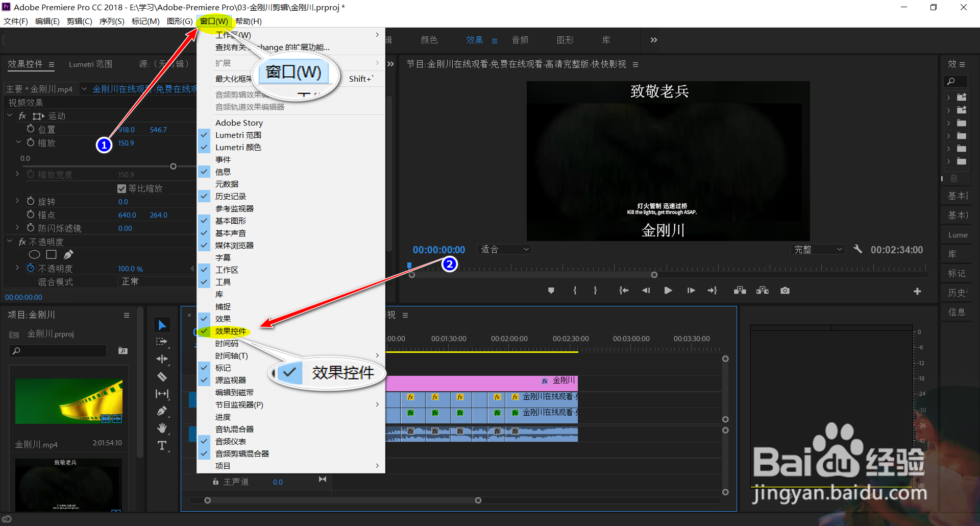Toggle animation stopwatch for 位置
980x526 pixels.
pyautogui.click(x=31, y=129)
